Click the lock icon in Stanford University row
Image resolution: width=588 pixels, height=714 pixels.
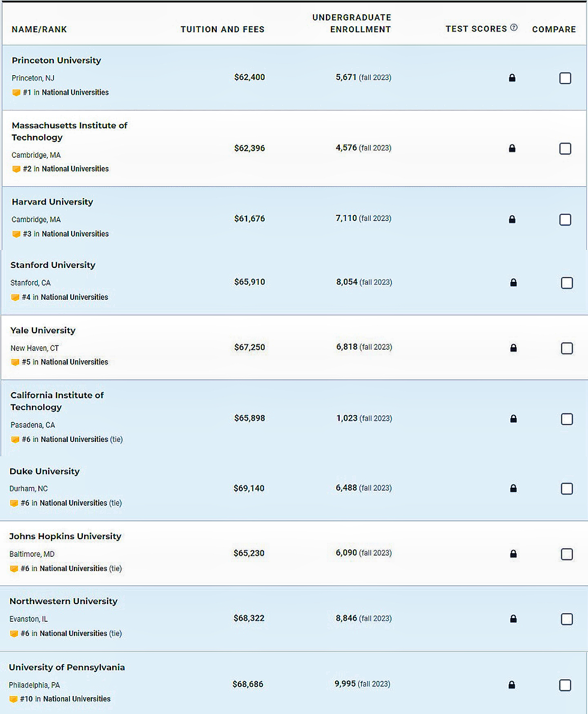[x=514, y=282]
